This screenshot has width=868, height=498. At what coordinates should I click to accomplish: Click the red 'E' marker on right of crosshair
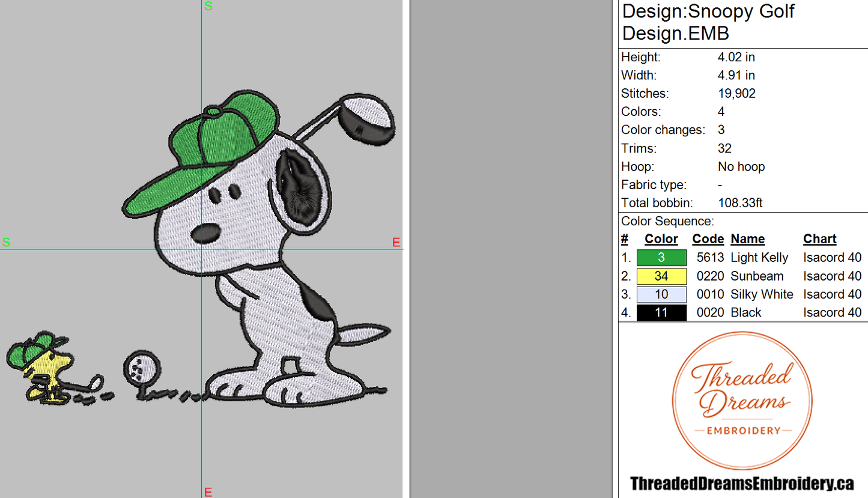[x=396, y=243]
